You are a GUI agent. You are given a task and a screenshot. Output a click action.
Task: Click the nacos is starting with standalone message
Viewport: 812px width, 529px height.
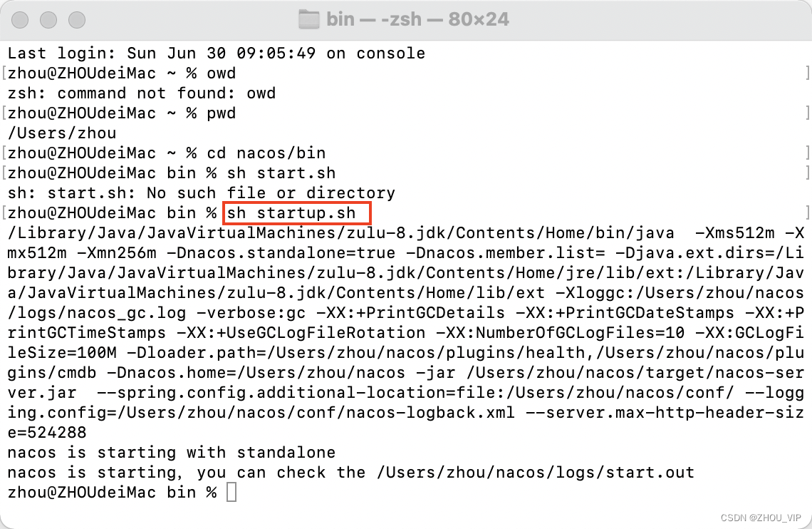click(171, 452)
